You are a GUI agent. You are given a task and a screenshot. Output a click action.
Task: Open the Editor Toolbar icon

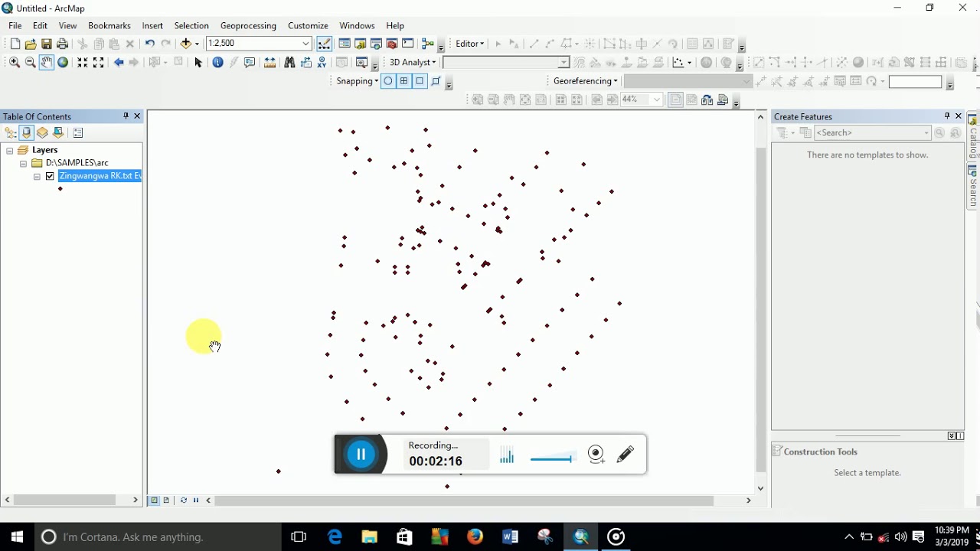(325, 44)
